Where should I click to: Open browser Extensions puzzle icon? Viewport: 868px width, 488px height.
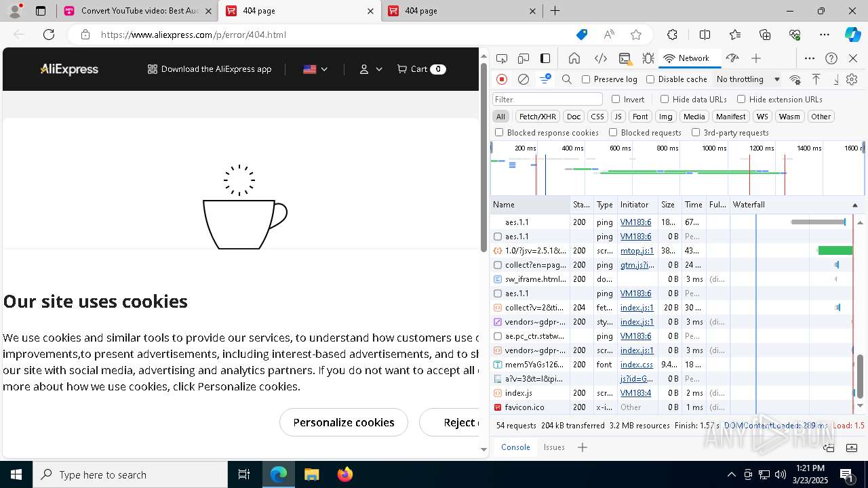pos(672,35)
